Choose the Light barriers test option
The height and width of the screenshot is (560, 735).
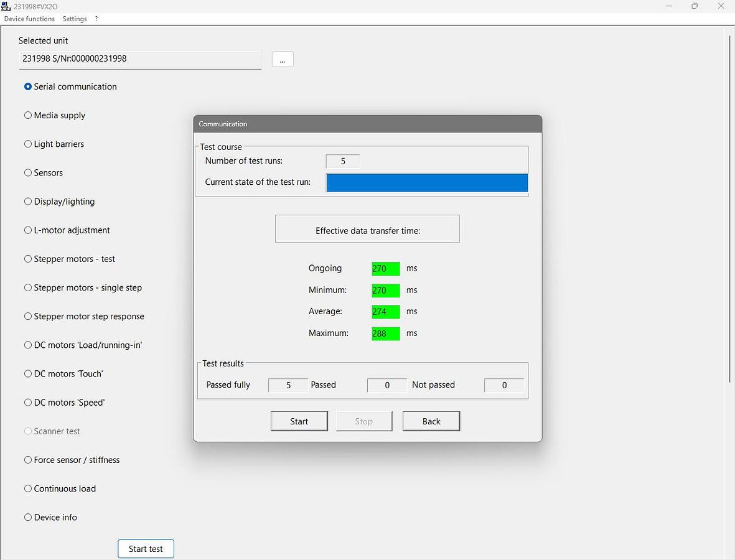click(x=28, y=144)
